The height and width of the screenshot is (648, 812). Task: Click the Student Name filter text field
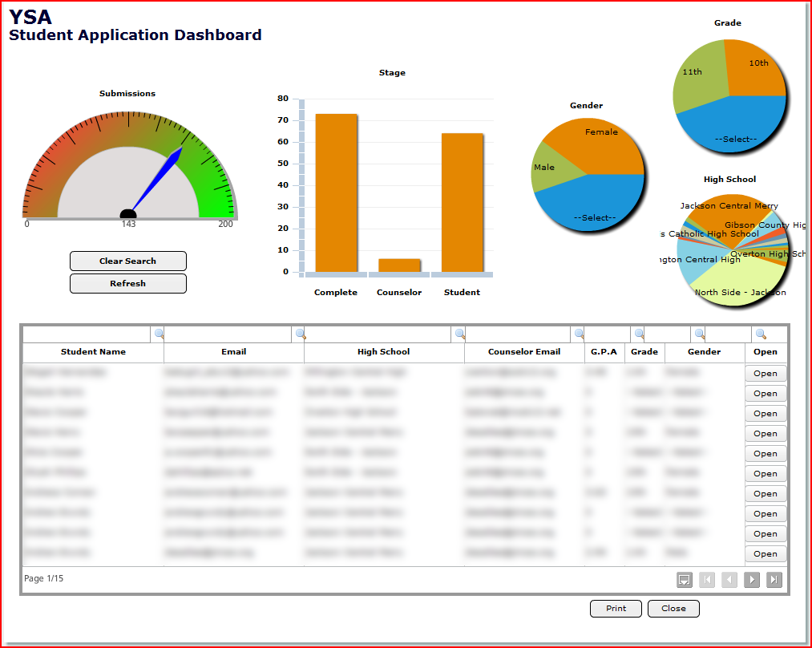(x=87, y=334)
